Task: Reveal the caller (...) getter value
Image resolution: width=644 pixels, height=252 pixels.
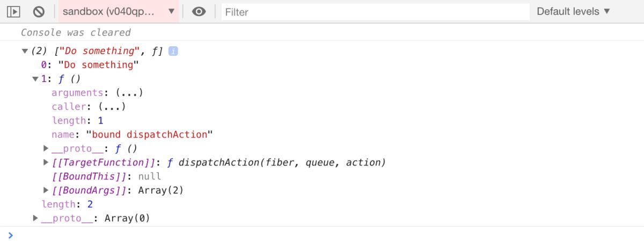Action: [112, 107]
